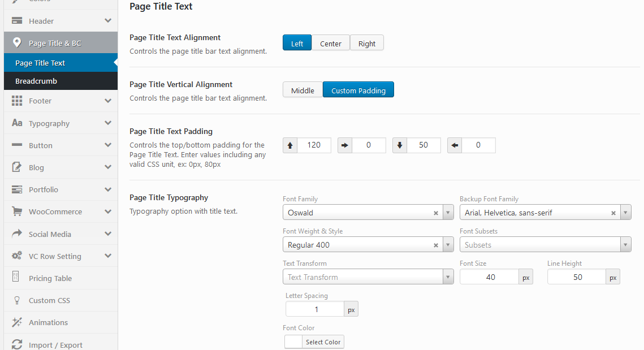Click the Pricing Table document icon

(x=16, y=276)
